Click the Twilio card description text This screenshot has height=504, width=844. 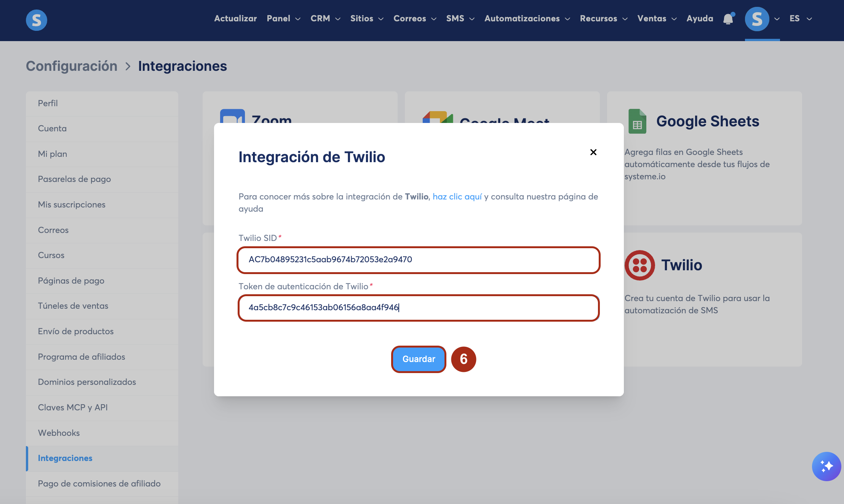pyautogui.click(x=697, y=305)
